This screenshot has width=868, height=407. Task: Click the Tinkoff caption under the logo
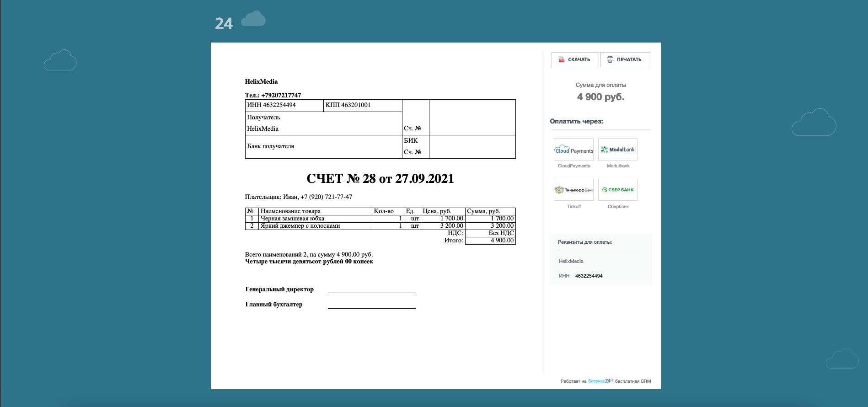[573, 207]
